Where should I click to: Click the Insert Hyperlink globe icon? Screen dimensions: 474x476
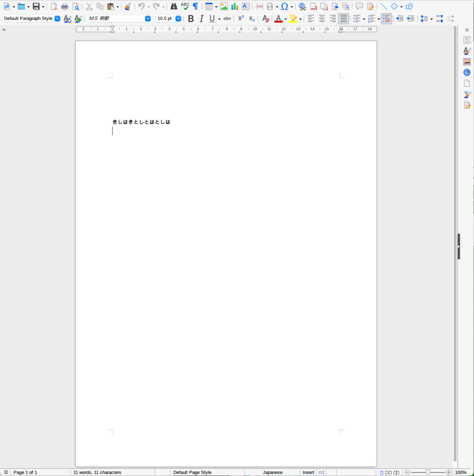pos(302,7)
